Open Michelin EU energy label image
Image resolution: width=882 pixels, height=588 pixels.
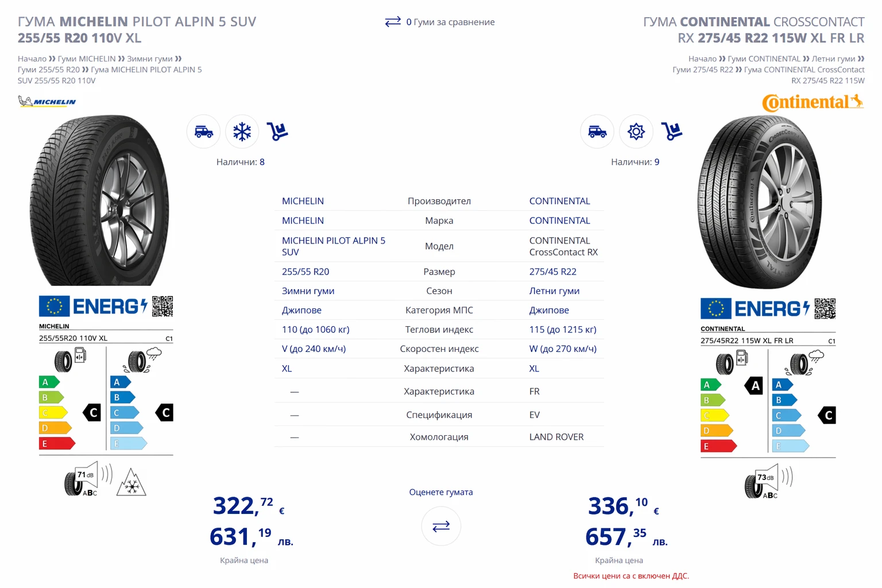(106, 395)
